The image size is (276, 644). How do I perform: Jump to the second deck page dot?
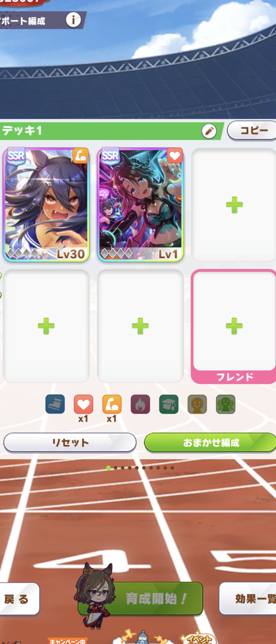pos(115,468)
